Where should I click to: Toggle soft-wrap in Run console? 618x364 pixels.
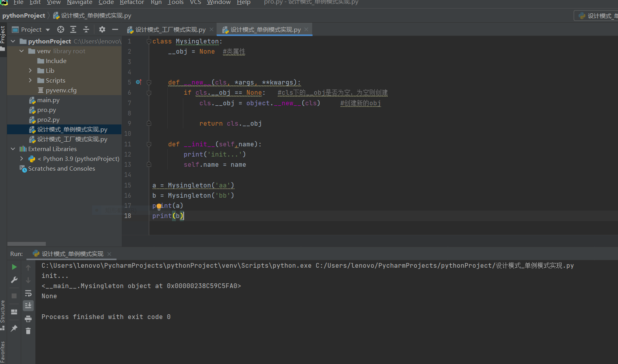tap(28, 293)
